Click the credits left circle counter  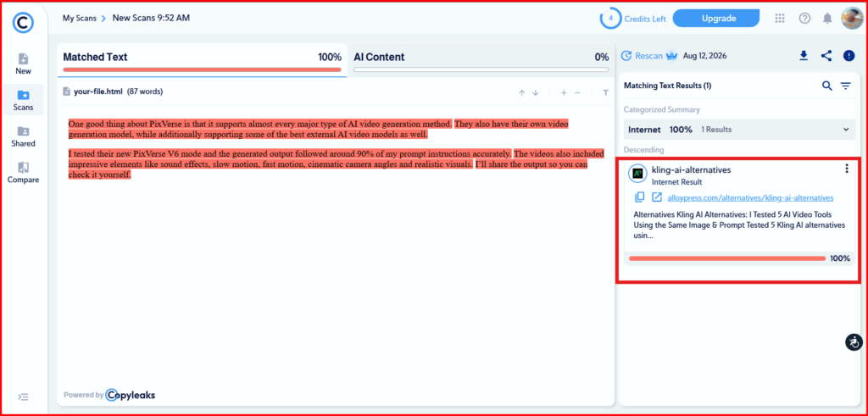tap(610, 19)
